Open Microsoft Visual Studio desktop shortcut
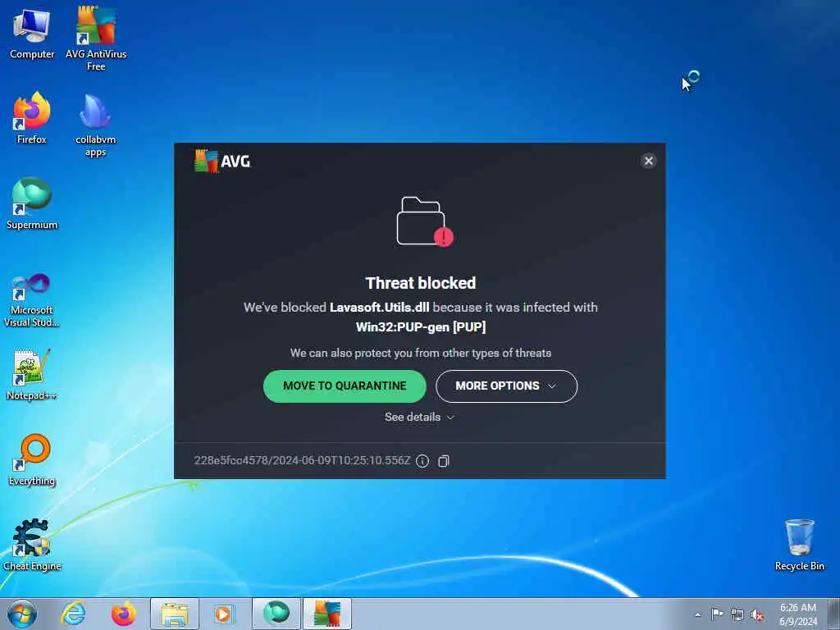The height and width of the screenshot is (630, 840). 32,300
